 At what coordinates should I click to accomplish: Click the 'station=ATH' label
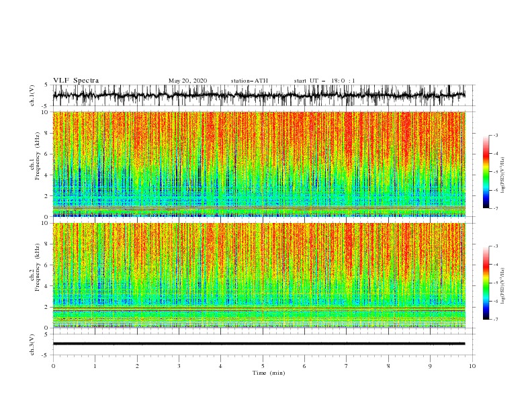(249, 81)
